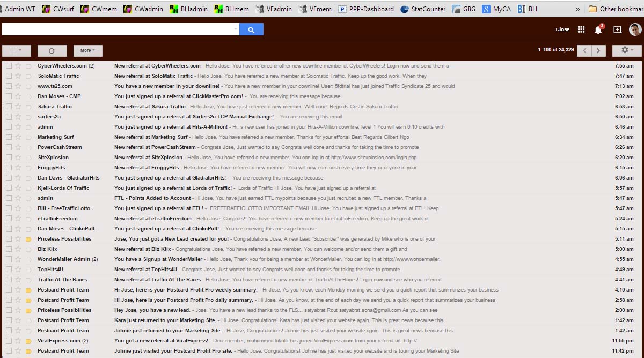Toggle importance marker on Priceless Possibilities 5:11 am email
This screenshot has height=358, width=644.
pyautogui.click(x=28, y=239)
